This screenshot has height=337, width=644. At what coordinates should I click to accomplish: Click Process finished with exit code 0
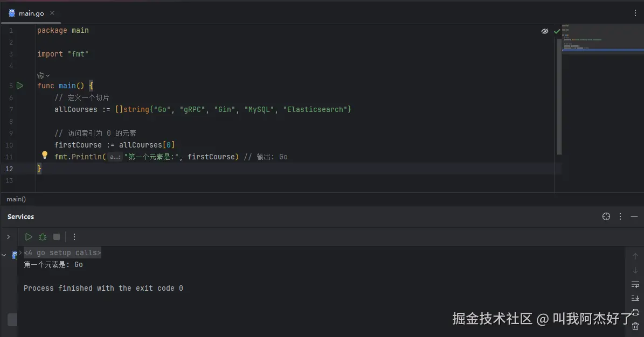tap(103, 288)
